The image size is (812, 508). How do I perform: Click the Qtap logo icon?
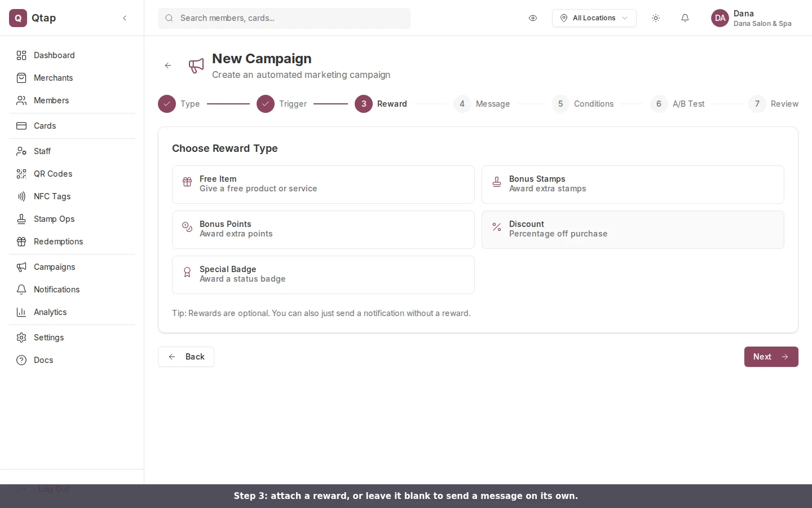click(18, 18)
